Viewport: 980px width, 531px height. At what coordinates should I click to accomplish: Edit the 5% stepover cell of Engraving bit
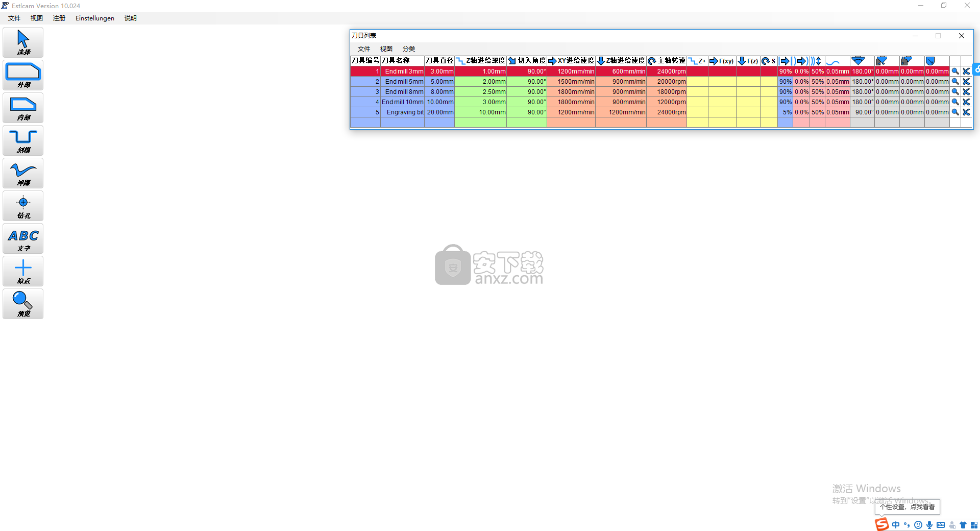(x=785, y=112)
